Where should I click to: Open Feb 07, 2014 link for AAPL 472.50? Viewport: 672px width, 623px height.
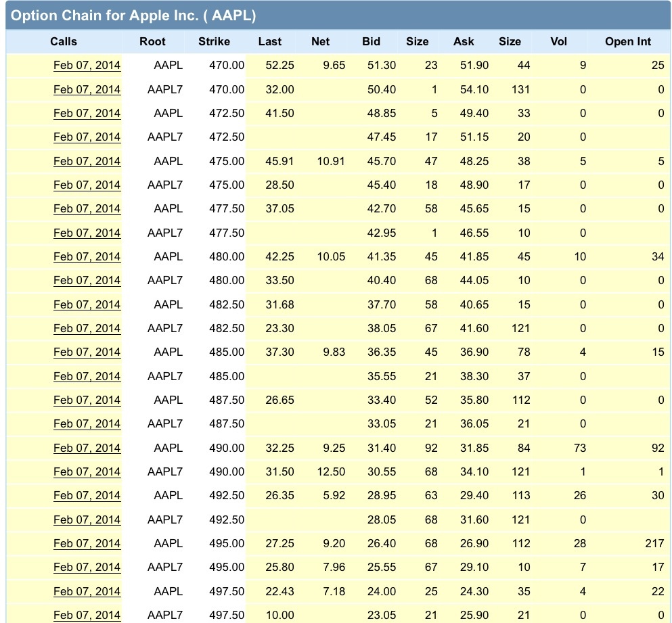point(87,114)
